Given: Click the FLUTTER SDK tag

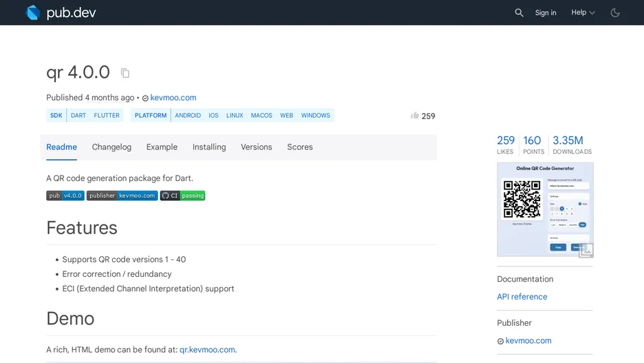Looking at the screenshot, I should point(107,116).
